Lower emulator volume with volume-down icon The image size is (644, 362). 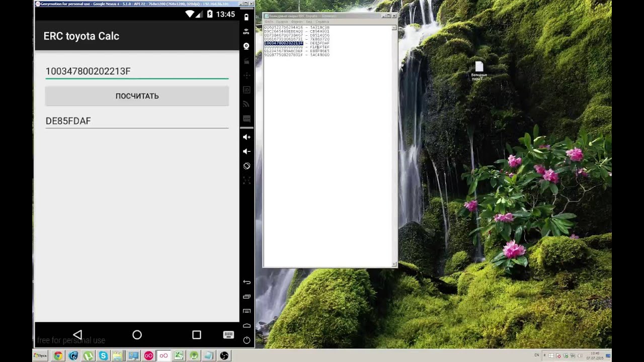click(x=247, y=151)
